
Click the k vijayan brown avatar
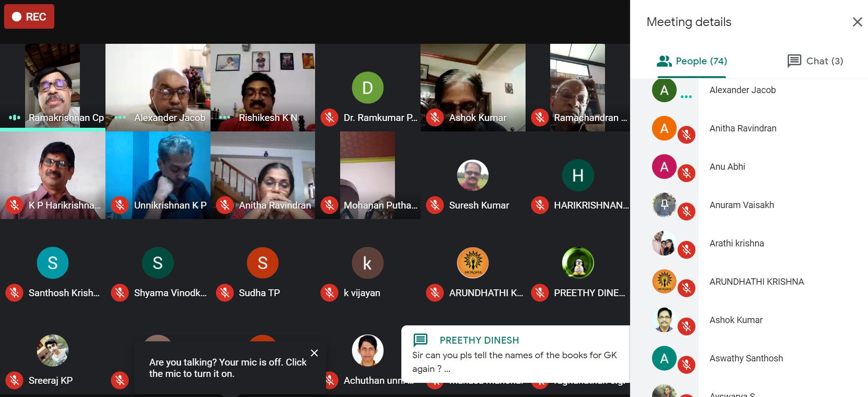[368, 263]
